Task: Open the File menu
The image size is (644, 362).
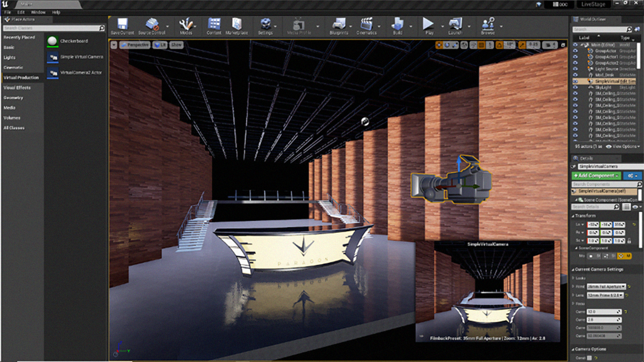Action: pyautogui.click(x=8, y=12)
